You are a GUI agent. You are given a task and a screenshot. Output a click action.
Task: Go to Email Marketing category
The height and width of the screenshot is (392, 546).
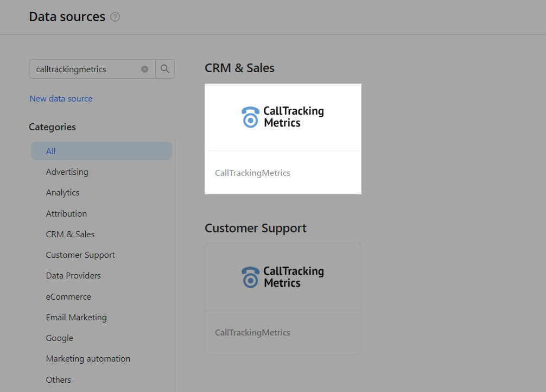76,317
